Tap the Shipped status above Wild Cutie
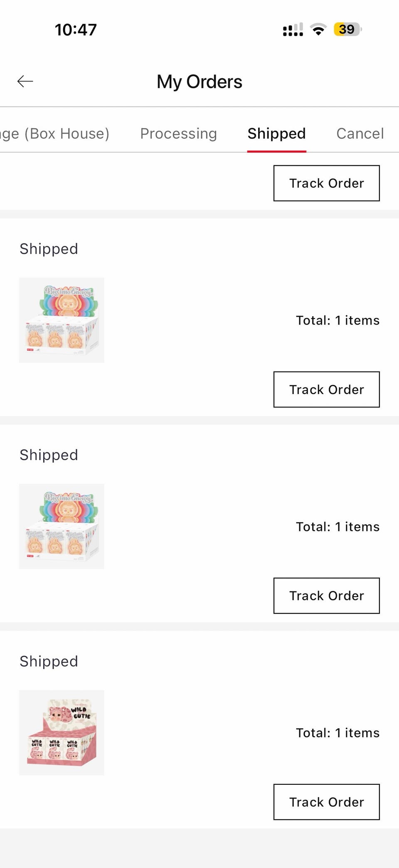The image size is (399, 868). [49, 661]
